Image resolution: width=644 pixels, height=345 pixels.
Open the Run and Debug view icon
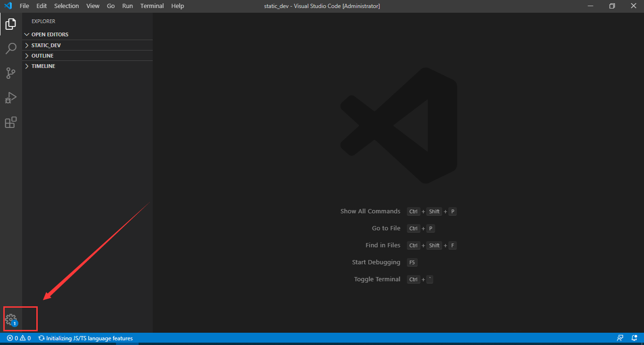pyautogui.click(x=11, y=98)
